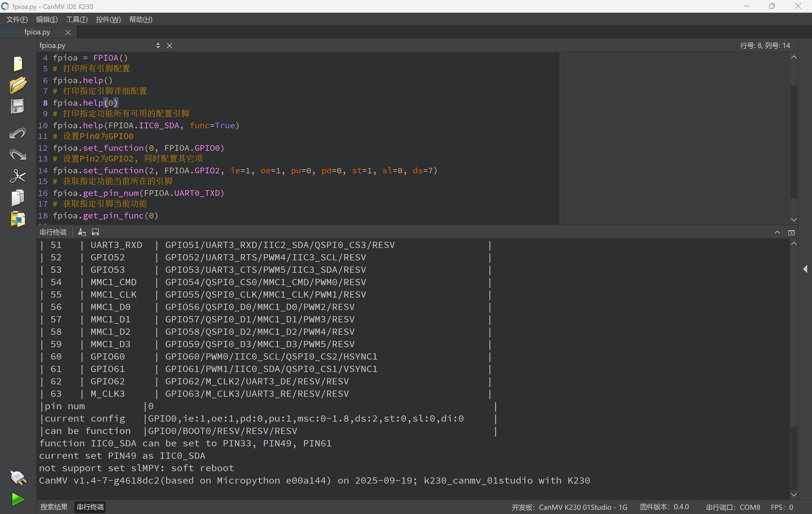This screenshot has width=812, height=514.
Task: Open the 工具(T) menu
Action: click(76, 19)
